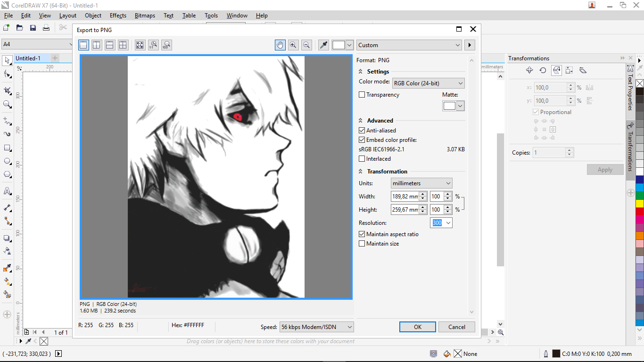Image resolution: width=644 pixels, height=362 pixels.
Task: Click the zoom to fit icon
Action: point(140,45)
